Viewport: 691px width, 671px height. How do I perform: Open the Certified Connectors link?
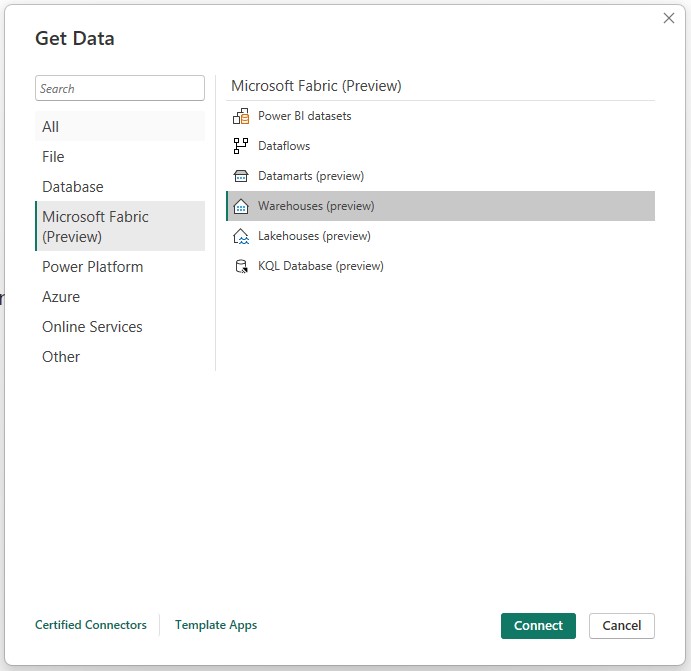(x=91, y=625)
